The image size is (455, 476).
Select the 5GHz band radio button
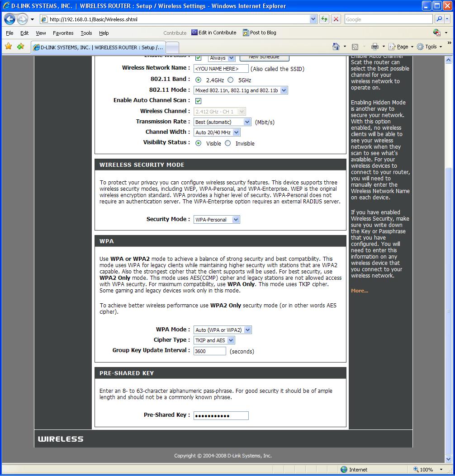tap(231, 80)
